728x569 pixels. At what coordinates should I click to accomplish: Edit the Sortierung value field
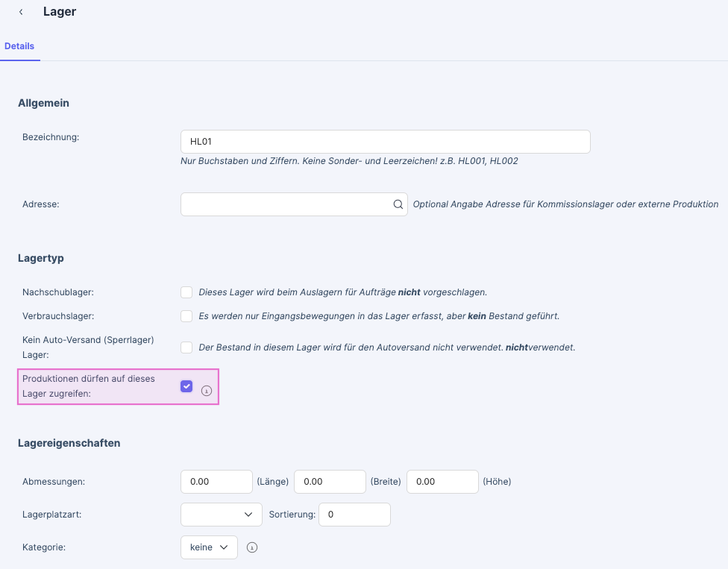[x=354, y=515]
